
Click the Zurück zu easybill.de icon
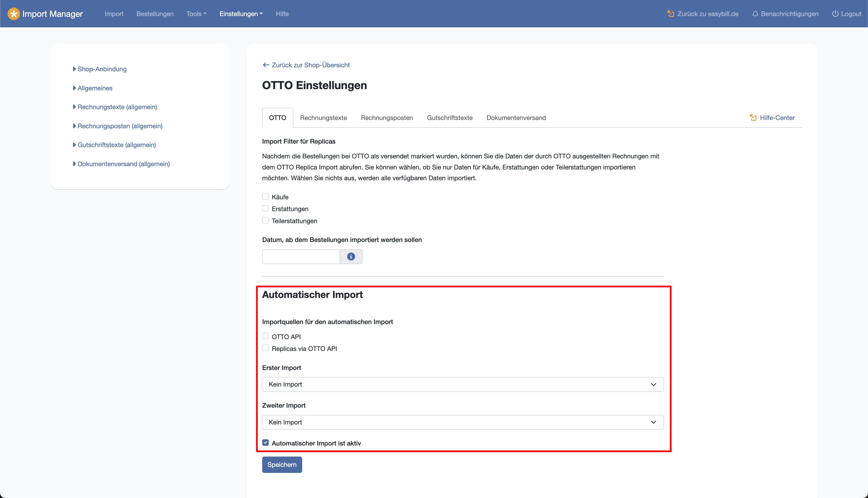[671, 14]
